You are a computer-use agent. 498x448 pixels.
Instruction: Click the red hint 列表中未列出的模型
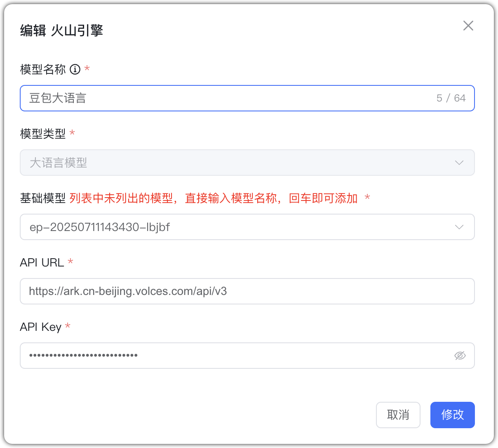(x=121, y=198)
